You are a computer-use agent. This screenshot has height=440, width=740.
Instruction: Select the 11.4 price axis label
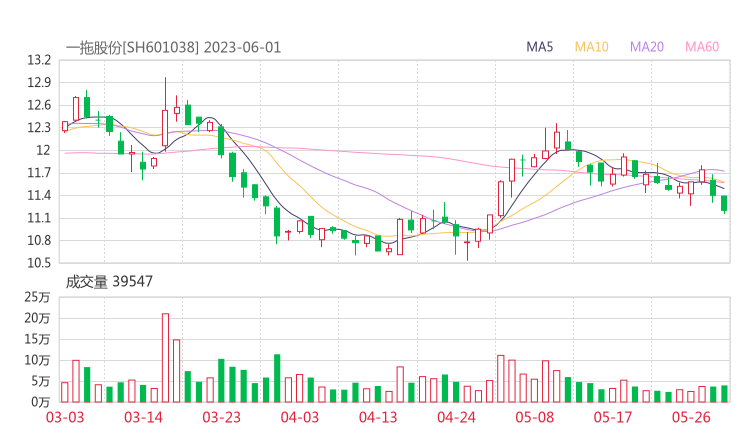39,195
